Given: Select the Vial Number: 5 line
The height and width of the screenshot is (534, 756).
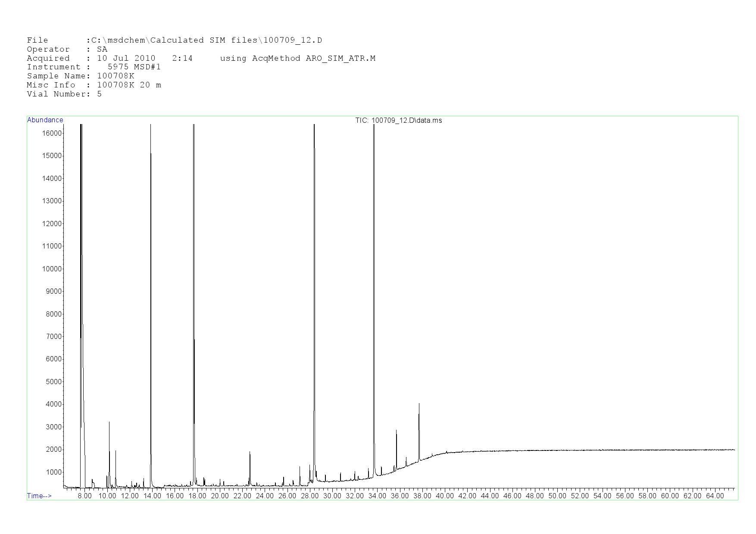Looking at the screenshot, I should 64,94.
